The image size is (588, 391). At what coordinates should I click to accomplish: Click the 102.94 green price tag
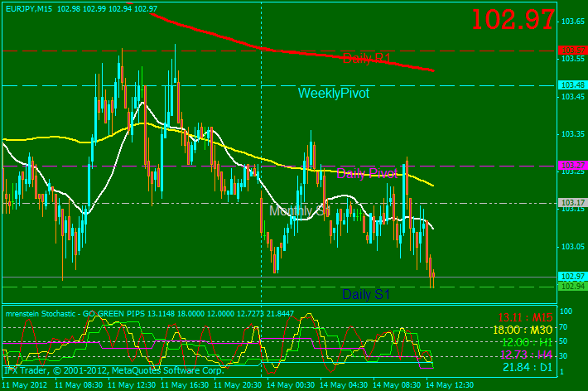(x=572, y=286)
